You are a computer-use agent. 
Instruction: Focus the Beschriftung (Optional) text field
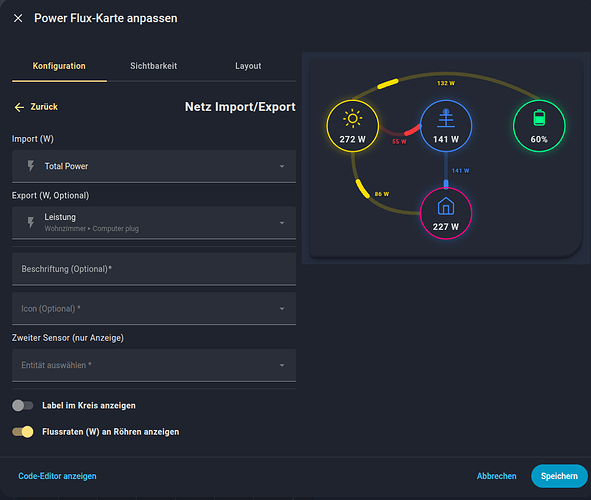tap(154, 269)
